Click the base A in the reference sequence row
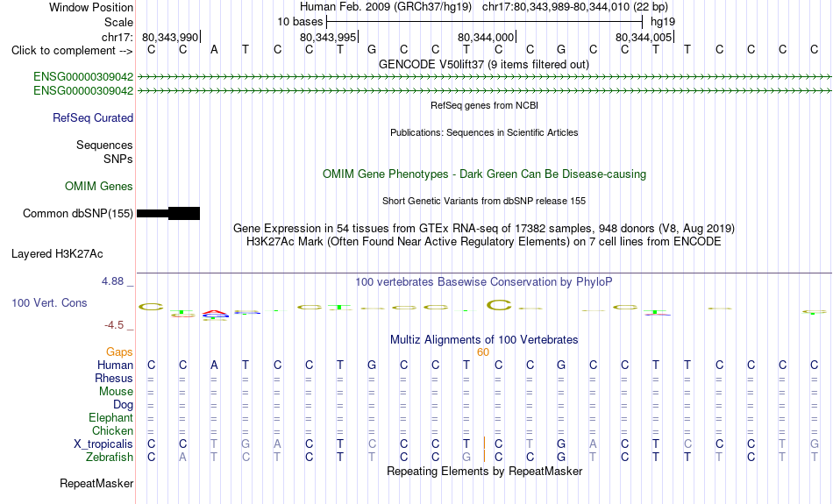 coord(214,49)
